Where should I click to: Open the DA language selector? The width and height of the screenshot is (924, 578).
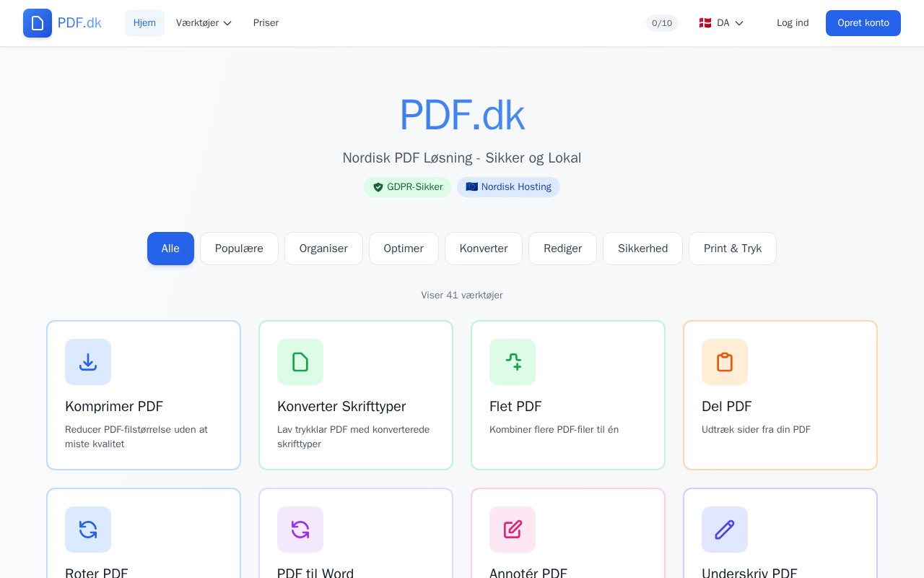coord(721,23)
